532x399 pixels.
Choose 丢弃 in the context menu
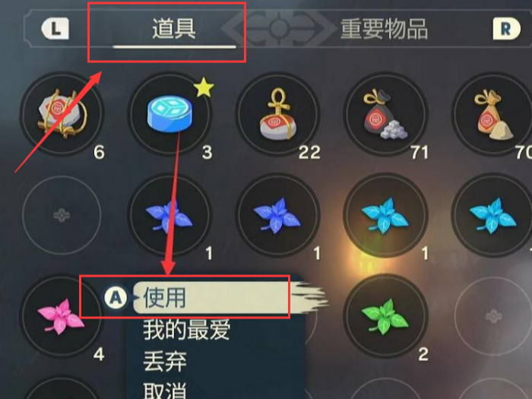(165, 362)
